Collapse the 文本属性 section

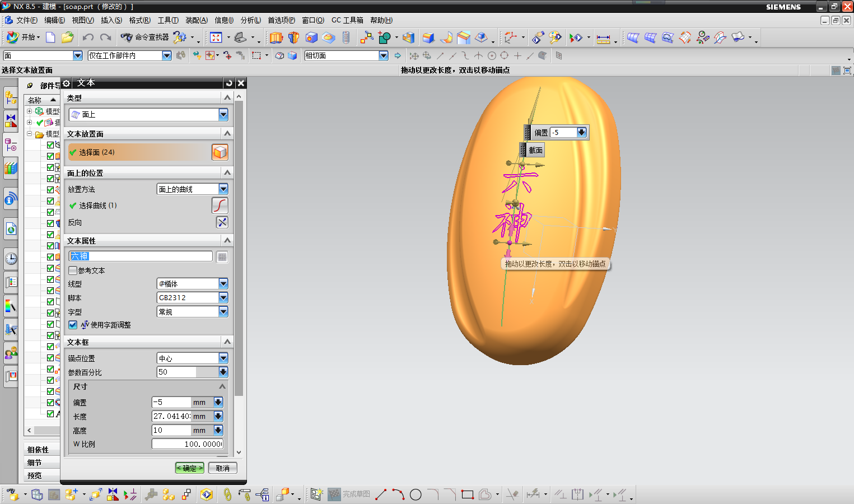[x=227, y=240]
